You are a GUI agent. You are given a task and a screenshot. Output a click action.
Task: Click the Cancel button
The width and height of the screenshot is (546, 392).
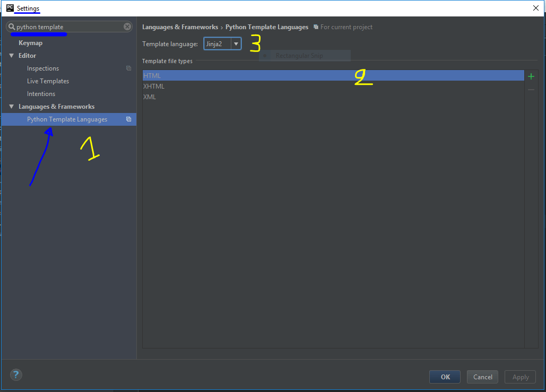tap(483, 377)
